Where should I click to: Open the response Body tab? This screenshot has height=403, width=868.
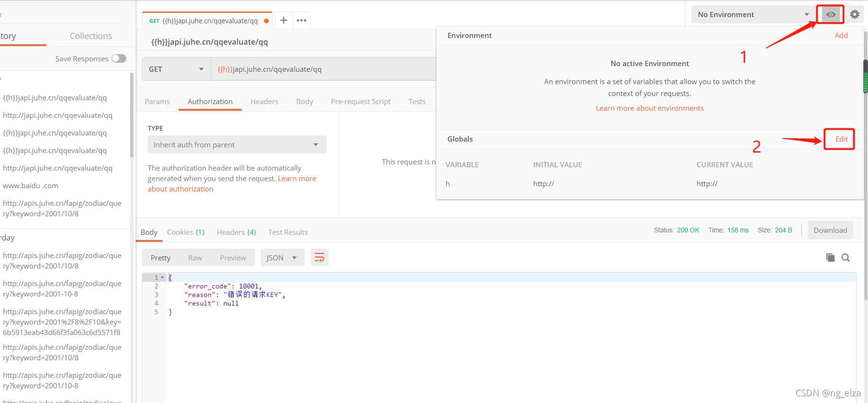149,232
